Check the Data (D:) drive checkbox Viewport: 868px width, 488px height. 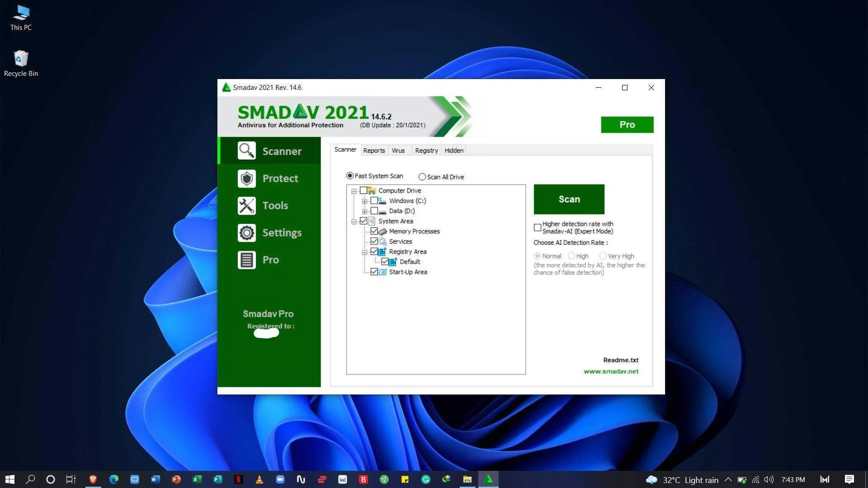374,211
